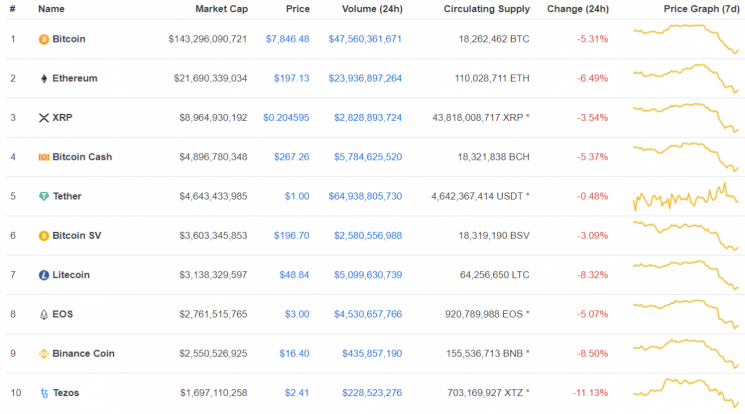
Task: Open Litecoin 7-day price graph
Action: pyautogui.click(x=686, y=275)
